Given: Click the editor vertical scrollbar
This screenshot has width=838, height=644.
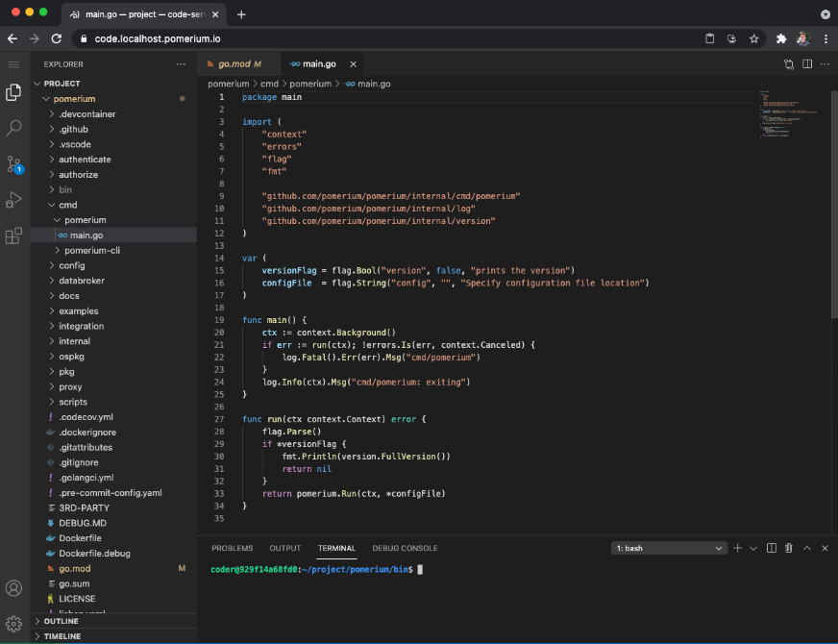Looking at the screenshot, I should 834,204.
